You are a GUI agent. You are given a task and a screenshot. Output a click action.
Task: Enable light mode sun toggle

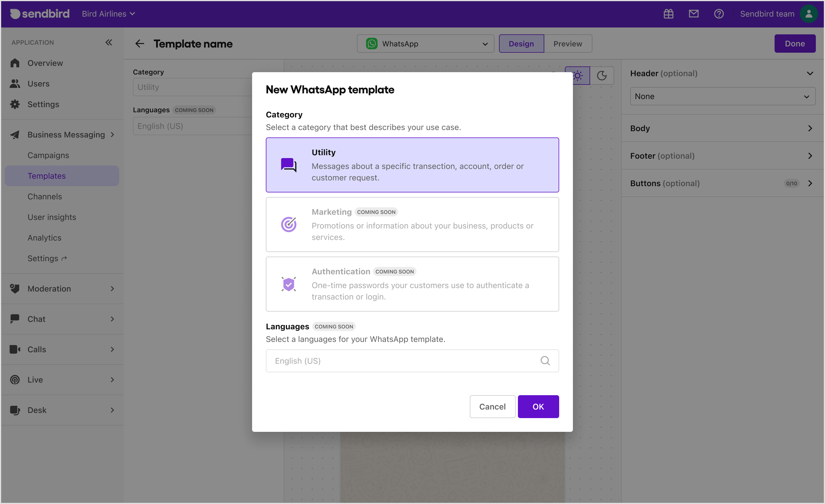578,75
